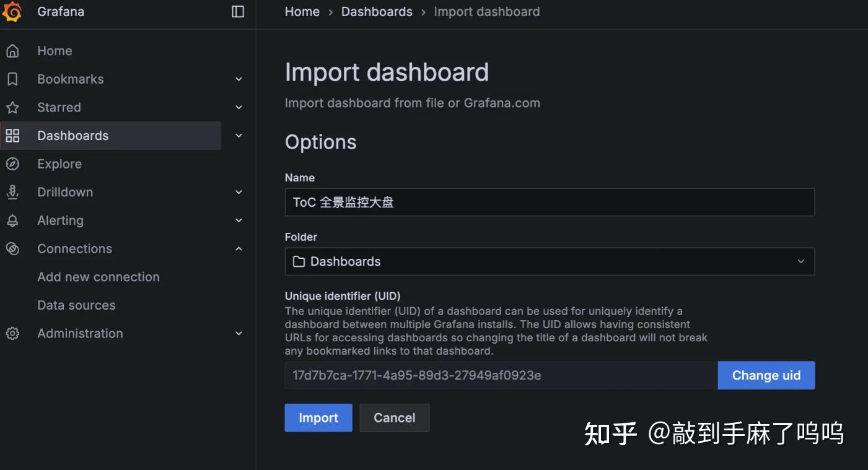The image size is (868, 470).
Task: Click the Name field label
Action: click(x=300, y=178)
